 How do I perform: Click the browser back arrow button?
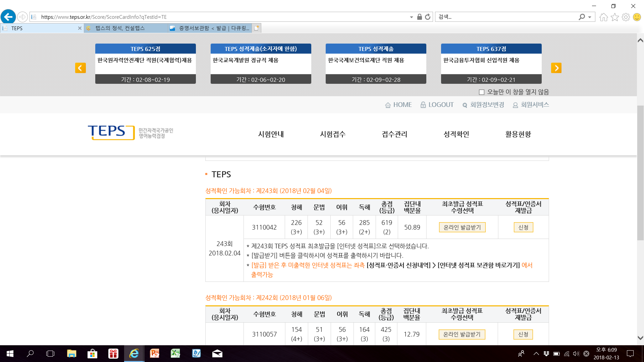click(8, 17)
